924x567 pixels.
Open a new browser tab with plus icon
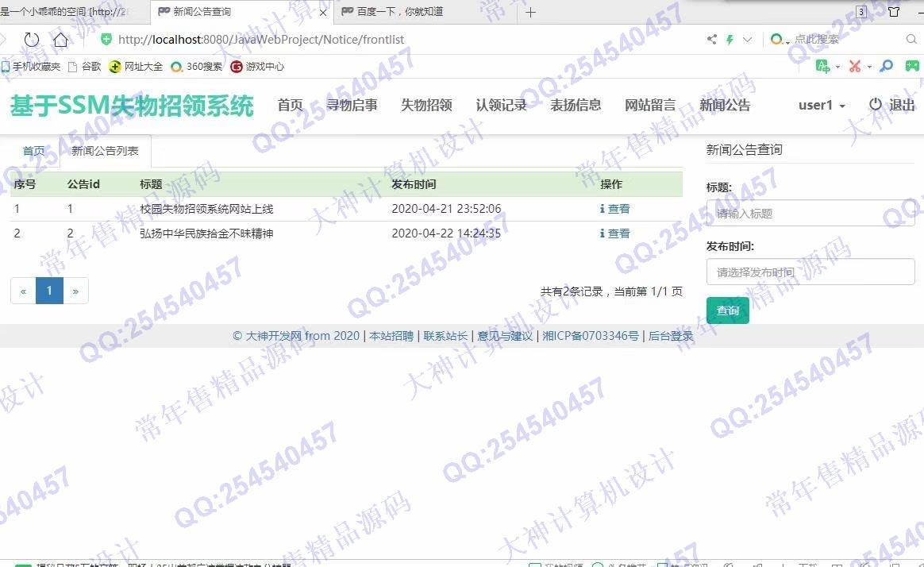(531, 12)
